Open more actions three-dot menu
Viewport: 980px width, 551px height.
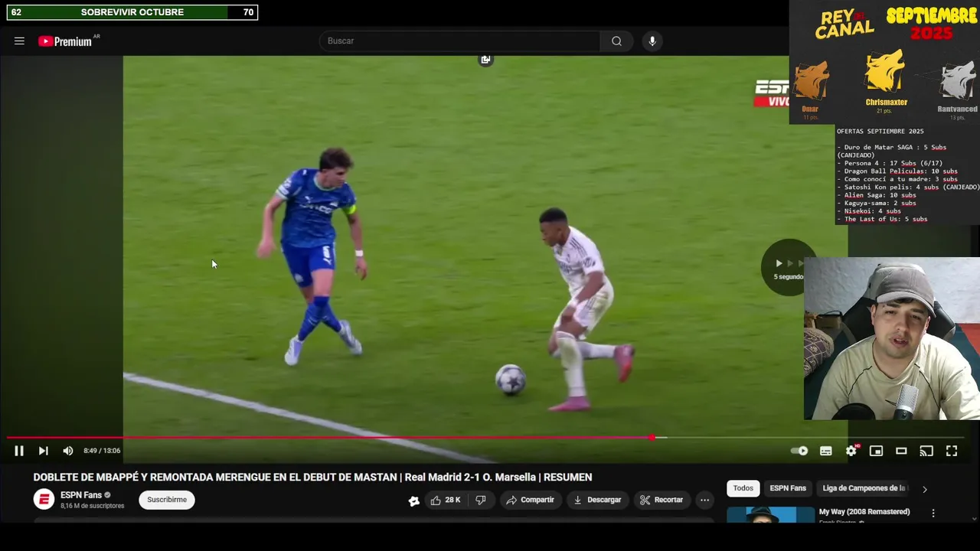(704, 500)
